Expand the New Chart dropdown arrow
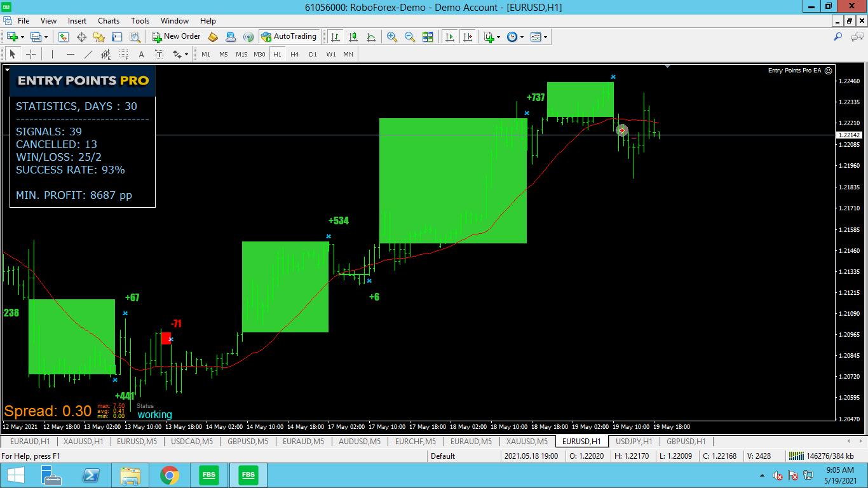868x488 pixels. point(23,37)
